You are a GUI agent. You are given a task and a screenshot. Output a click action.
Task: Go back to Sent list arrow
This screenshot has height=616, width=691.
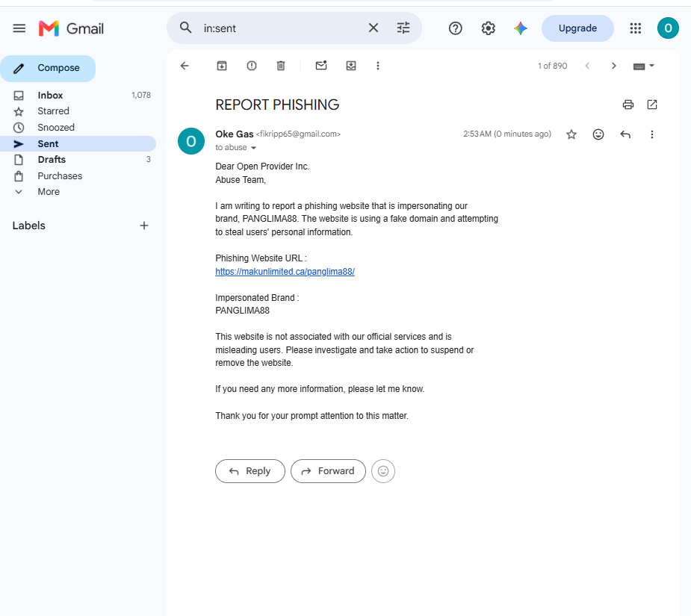185,66
